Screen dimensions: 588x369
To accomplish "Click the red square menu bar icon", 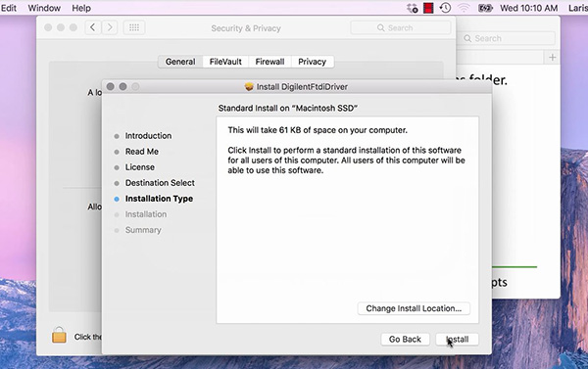I will [x=428, y=8].
